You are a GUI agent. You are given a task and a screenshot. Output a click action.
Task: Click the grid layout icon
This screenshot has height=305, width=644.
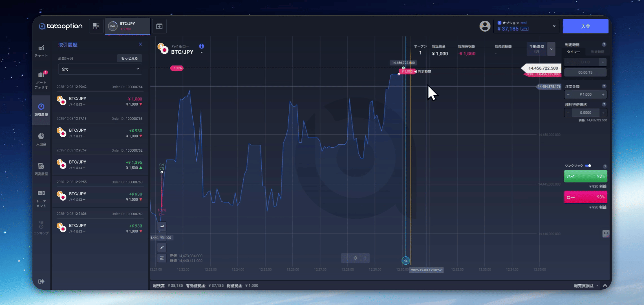96,26
